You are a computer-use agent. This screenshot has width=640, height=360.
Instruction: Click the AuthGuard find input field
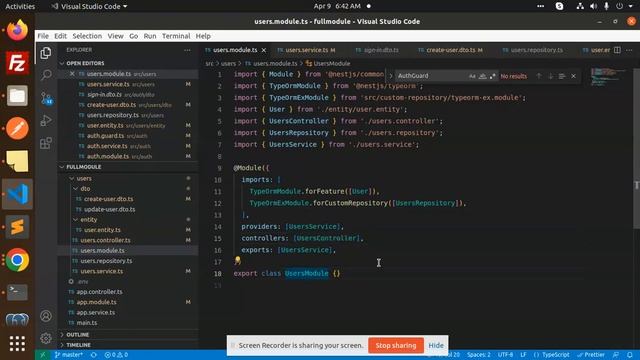(x=431, y=76)
